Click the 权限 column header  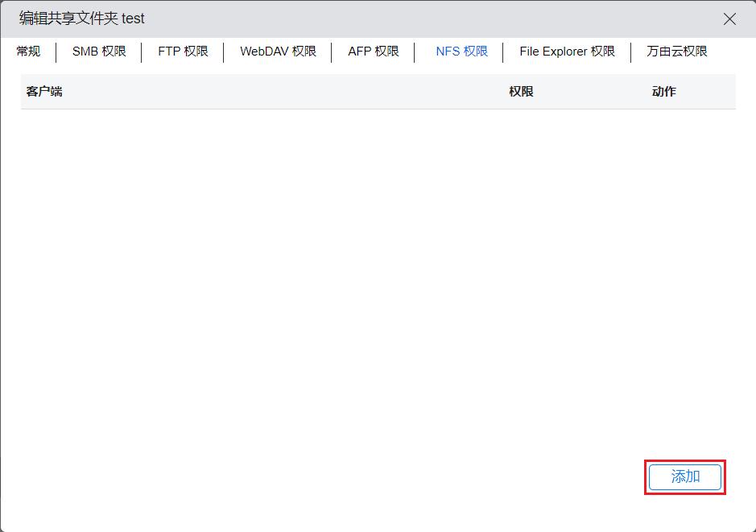point(520,91)
